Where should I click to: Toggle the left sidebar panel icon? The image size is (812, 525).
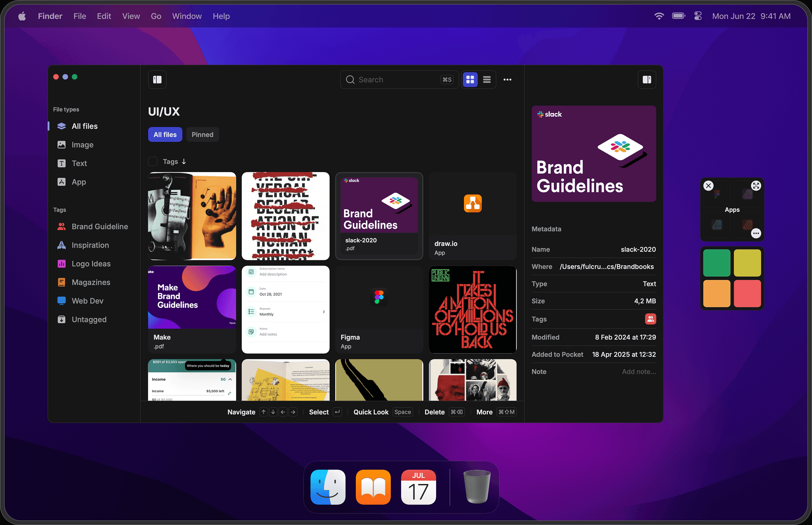pyautogui.click(x=157, y=80)
